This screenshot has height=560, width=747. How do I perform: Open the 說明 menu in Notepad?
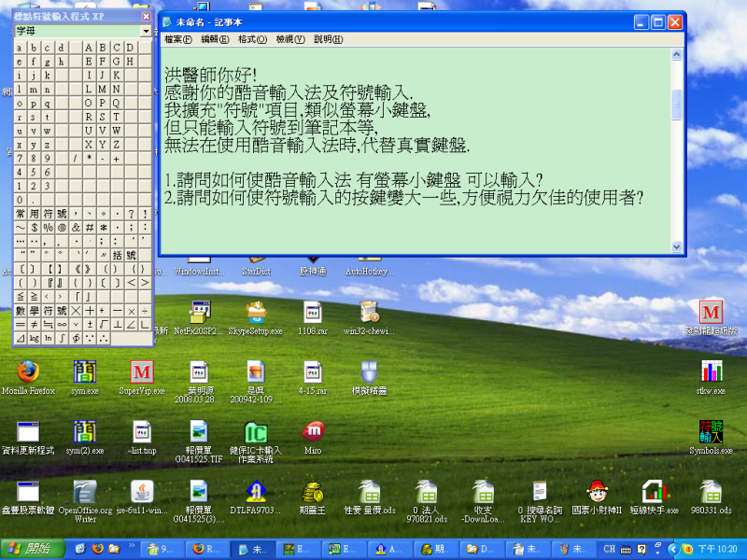click(x=328, y=39)
